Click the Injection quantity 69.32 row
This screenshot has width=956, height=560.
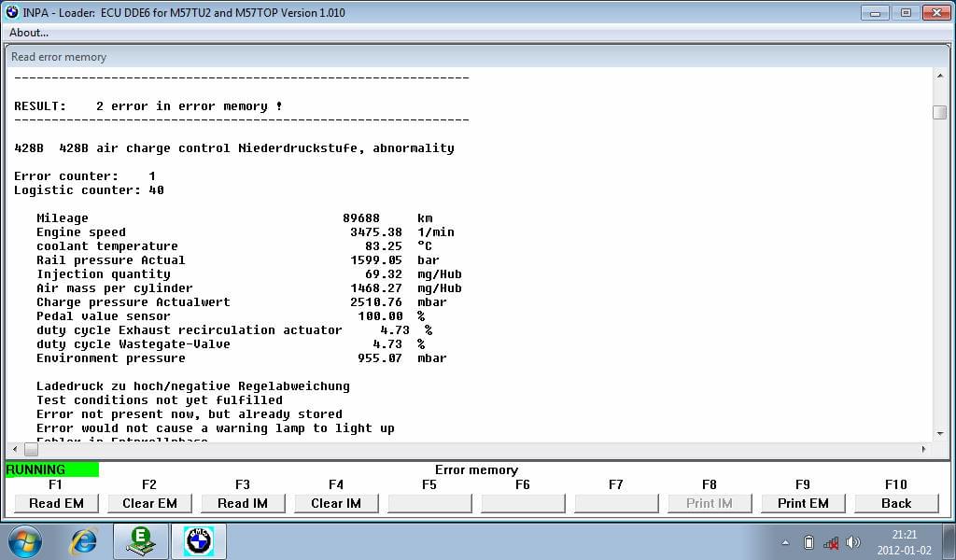point(248,274)
